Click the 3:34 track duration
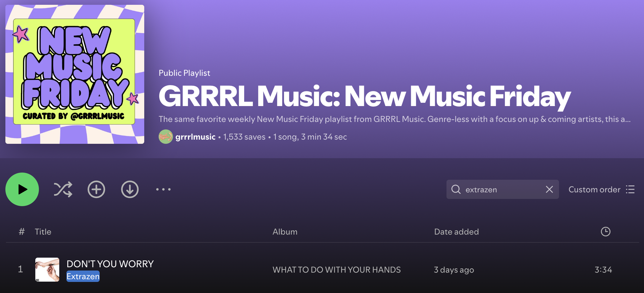The width and height of the screenshot is (644, 293). 603,270
